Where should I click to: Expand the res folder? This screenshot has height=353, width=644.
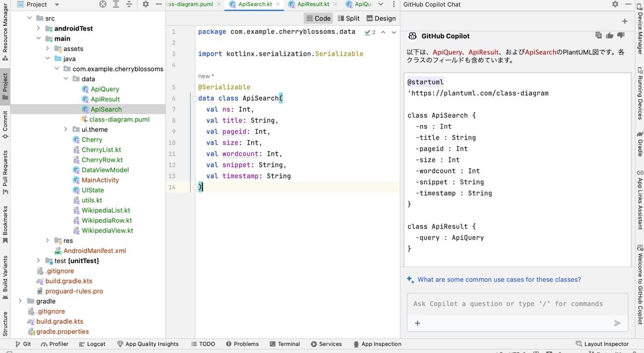pos(47,241)
